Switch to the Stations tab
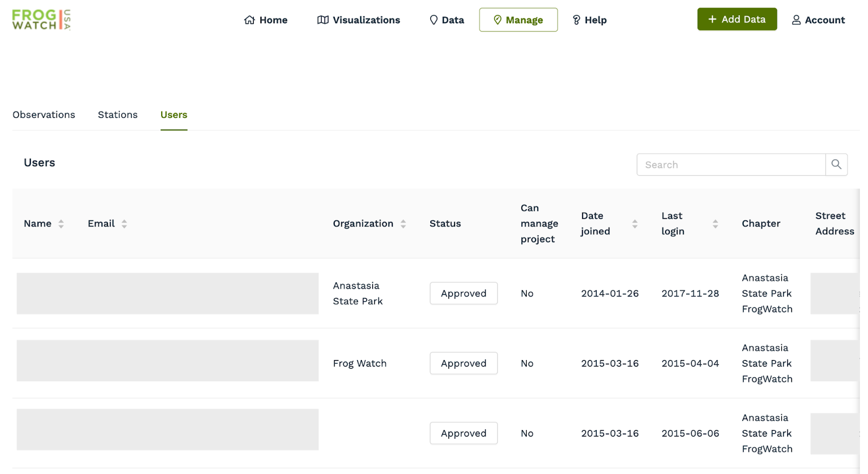Viewport: 868px width, 474px height. click(118, 115)
